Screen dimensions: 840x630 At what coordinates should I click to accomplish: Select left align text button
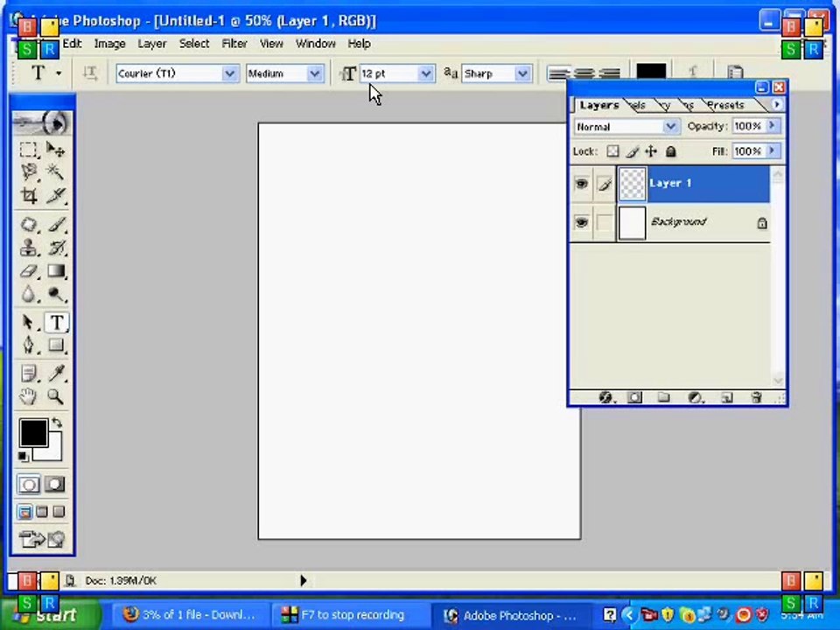coord(558,73)
